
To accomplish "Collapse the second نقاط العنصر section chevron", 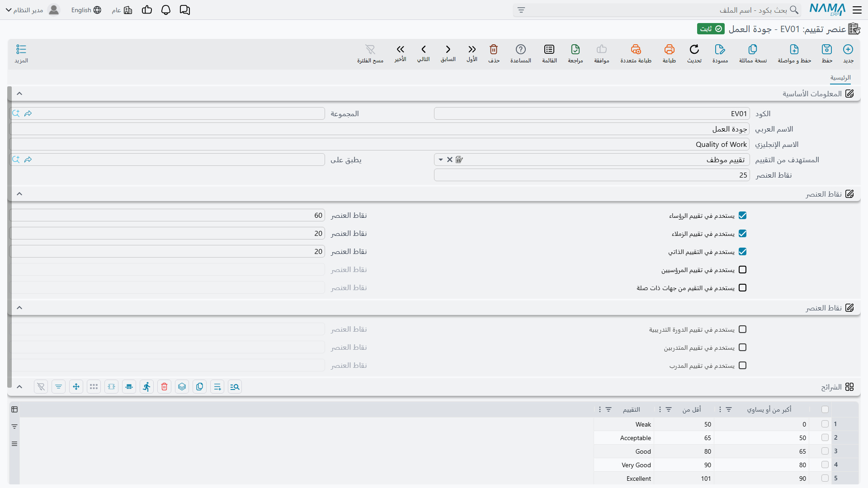I will [19, 308].
